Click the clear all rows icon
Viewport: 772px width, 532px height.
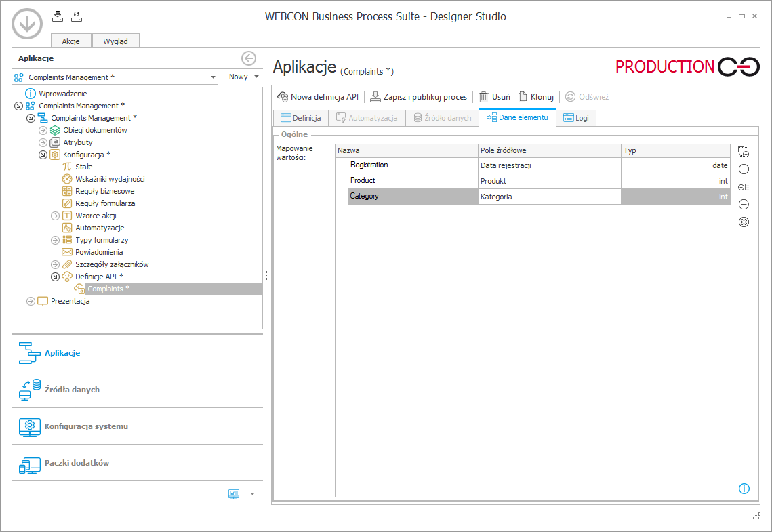[744, 222]
